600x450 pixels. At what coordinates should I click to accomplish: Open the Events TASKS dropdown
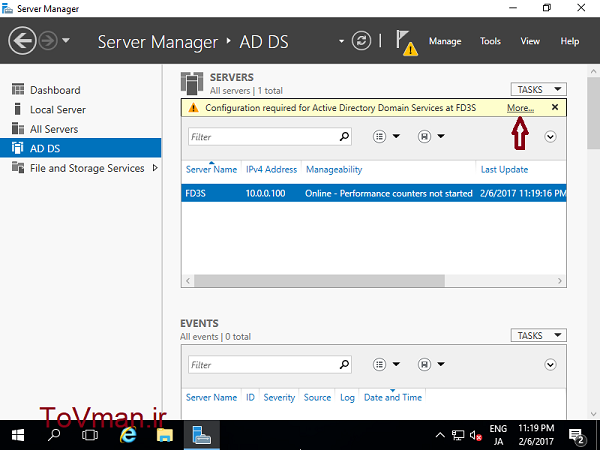(x=538, y=336)
